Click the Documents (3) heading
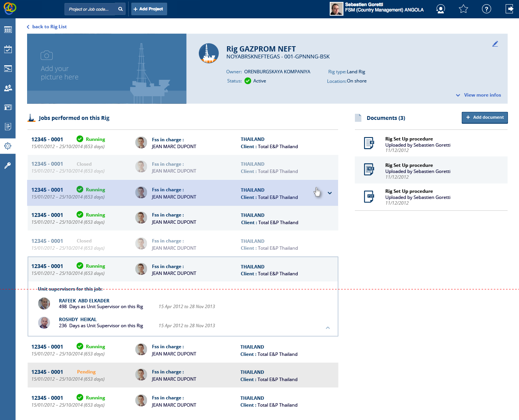 pos(386,118)
